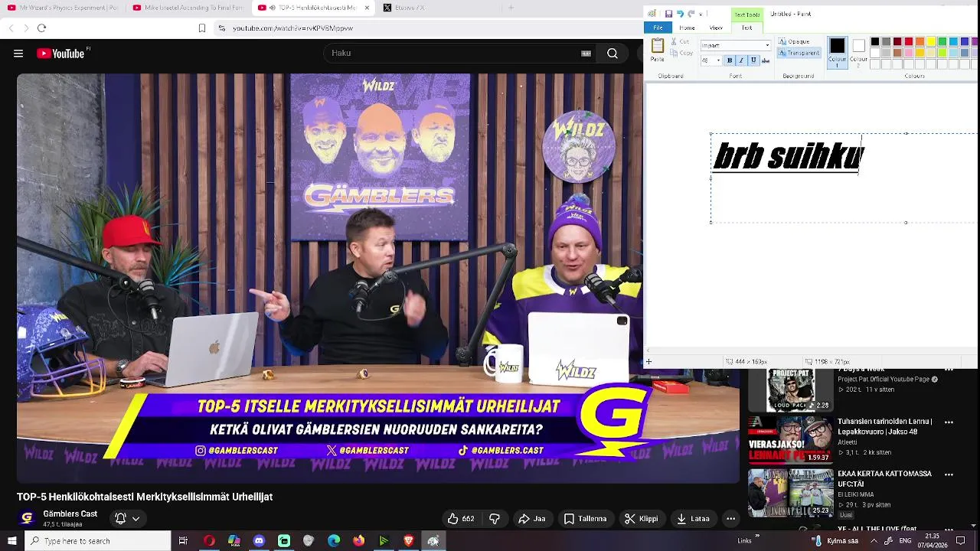Image resolution: width=980 pixels, height=551 pixels.
Task: Open options for Tuhansien tarinoiden Lennu video
Action: pyautogui.click(x=949, y=422)
